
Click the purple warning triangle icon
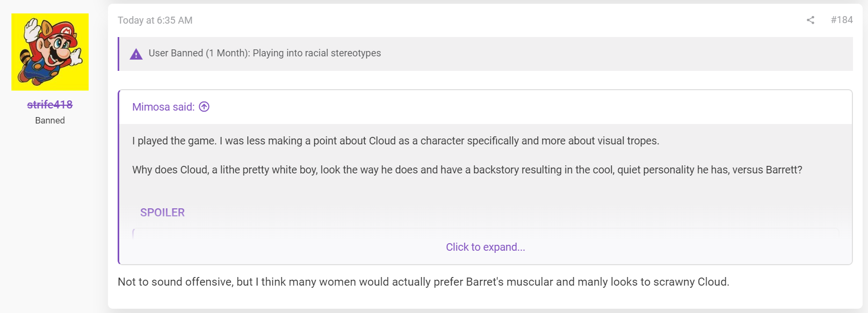[136, 54]
